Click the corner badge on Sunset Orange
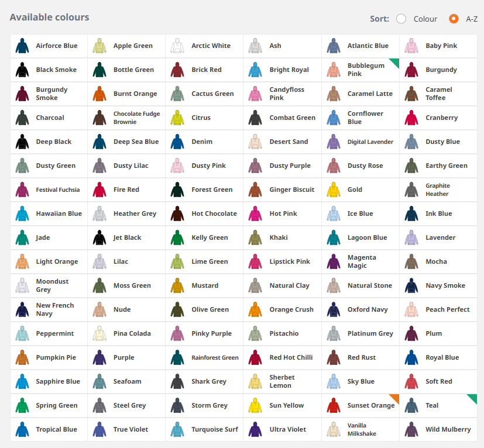 (394, 397)
